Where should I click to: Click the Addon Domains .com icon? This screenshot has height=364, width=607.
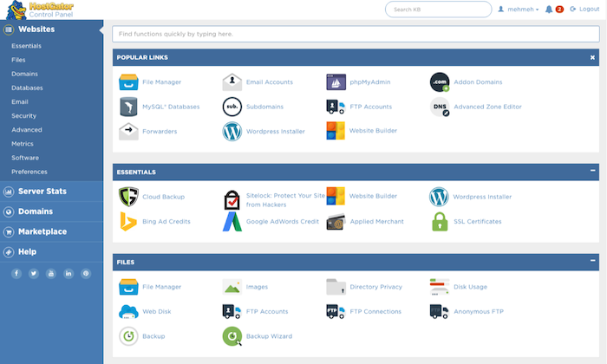[440, 82]
